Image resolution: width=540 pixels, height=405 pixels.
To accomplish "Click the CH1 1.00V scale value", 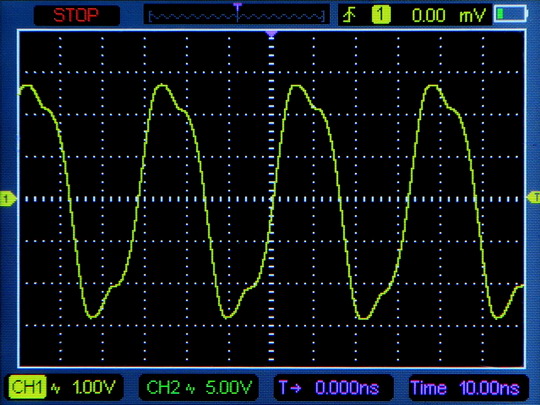I will (93, 387).
